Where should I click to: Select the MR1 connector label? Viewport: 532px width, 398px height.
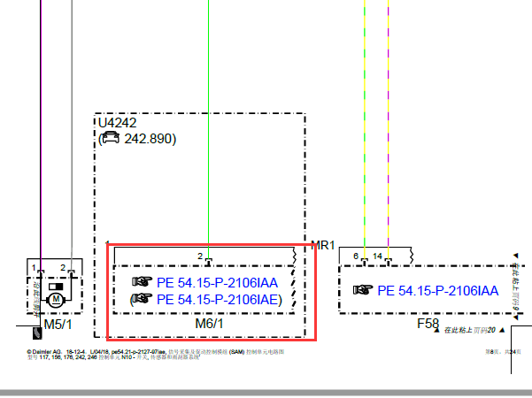[x=323, y=246]
